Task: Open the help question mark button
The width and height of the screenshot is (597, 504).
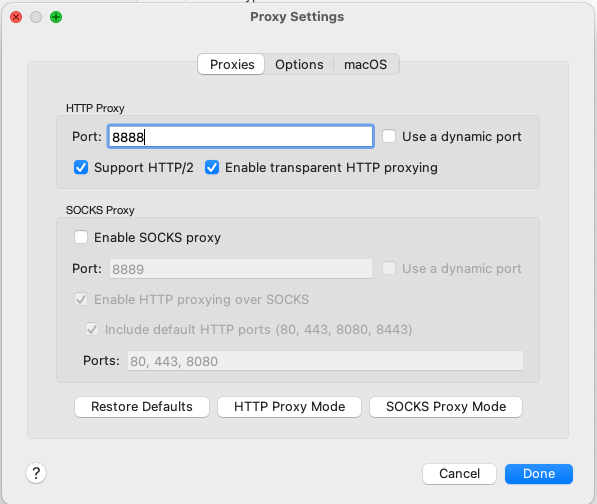Action: pos(36,473)
